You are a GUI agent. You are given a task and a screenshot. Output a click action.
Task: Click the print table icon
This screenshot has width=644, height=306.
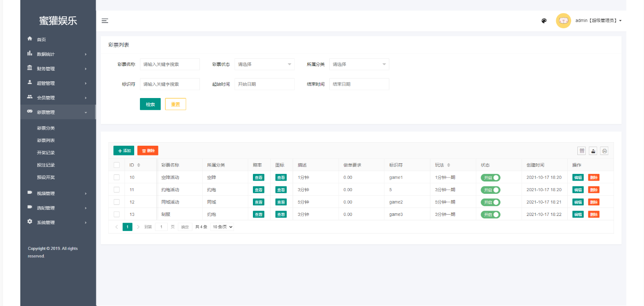(x=605, y=151)
